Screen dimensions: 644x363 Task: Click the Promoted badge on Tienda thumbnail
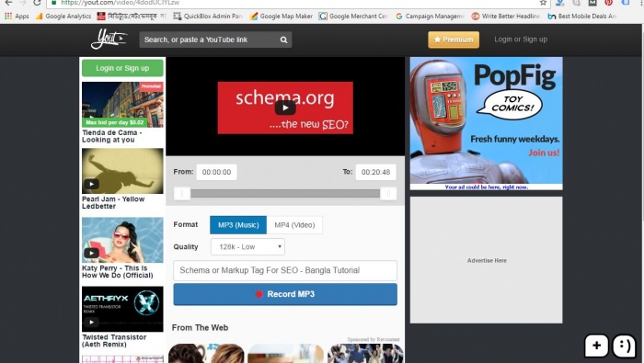click(151, 86)
